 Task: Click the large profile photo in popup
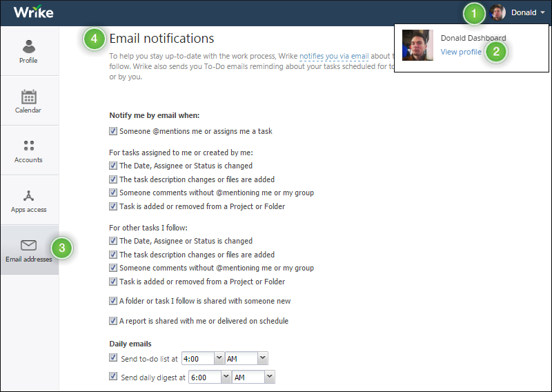[417, 45]
